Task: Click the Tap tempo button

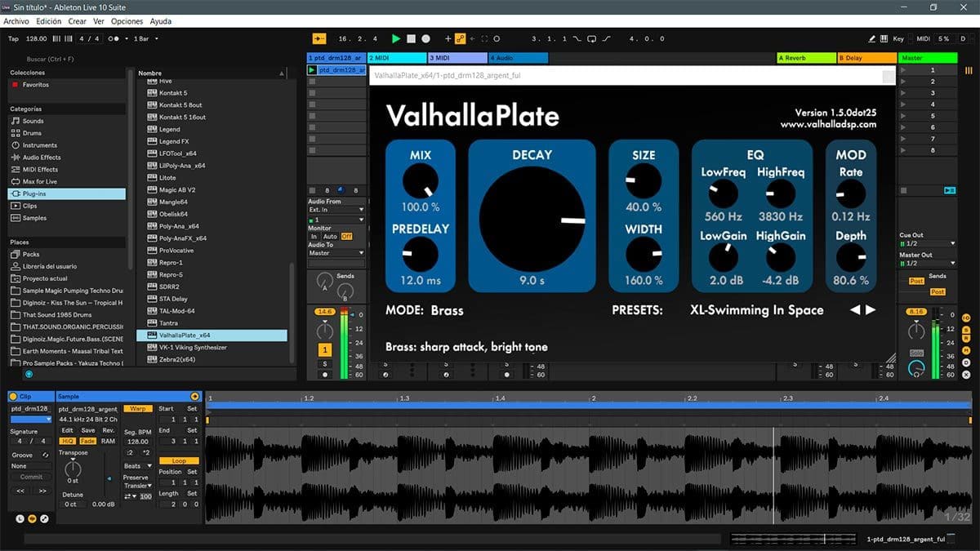Action: tap(13, 38)
